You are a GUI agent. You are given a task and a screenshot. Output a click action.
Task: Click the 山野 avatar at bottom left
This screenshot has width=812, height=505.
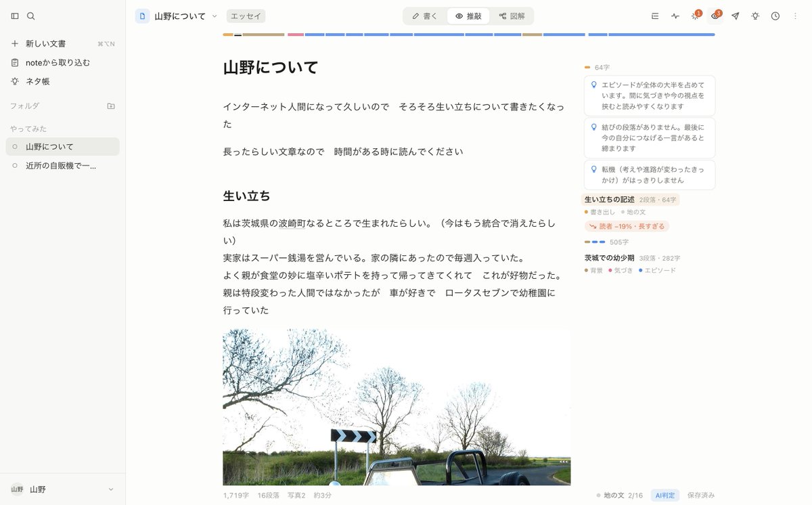tap(16, 489)
